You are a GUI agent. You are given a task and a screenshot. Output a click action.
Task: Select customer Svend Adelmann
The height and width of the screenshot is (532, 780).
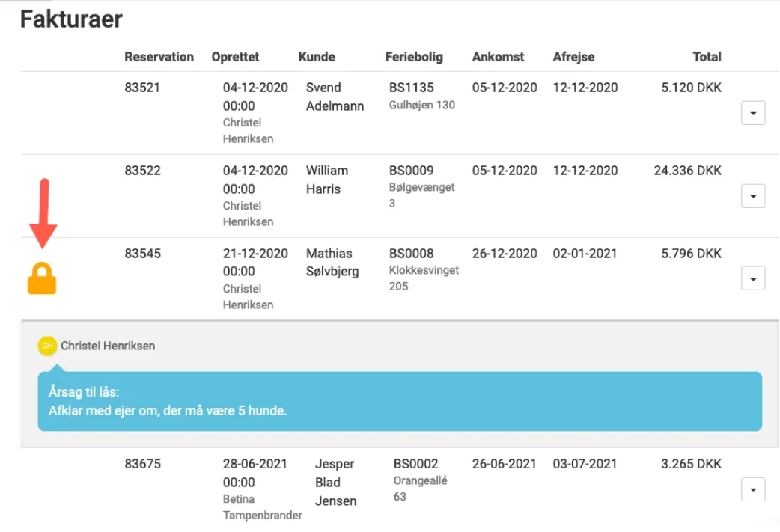pos(335,97)
